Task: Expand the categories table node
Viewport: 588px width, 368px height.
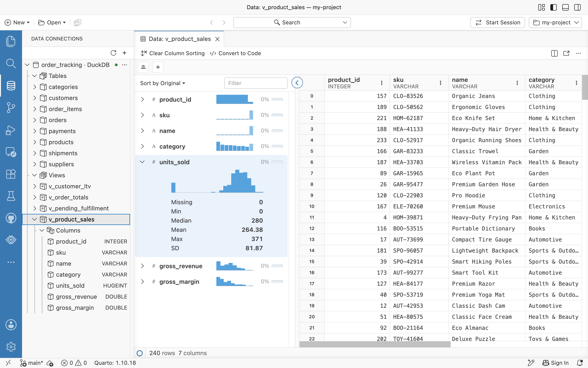Action: pyautogui.click(x=34, y=87)
